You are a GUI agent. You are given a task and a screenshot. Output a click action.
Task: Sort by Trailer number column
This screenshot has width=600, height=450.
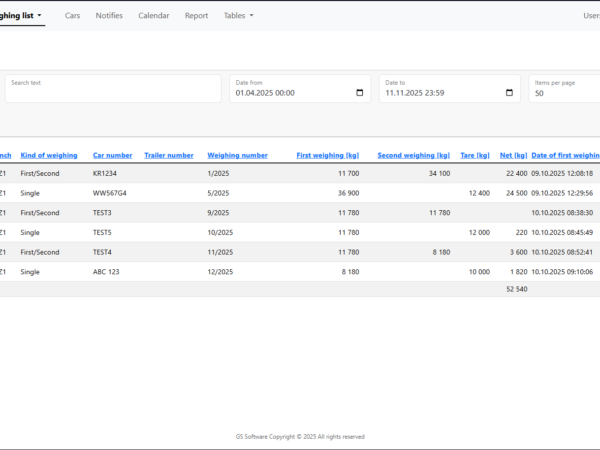click(169, 155)
